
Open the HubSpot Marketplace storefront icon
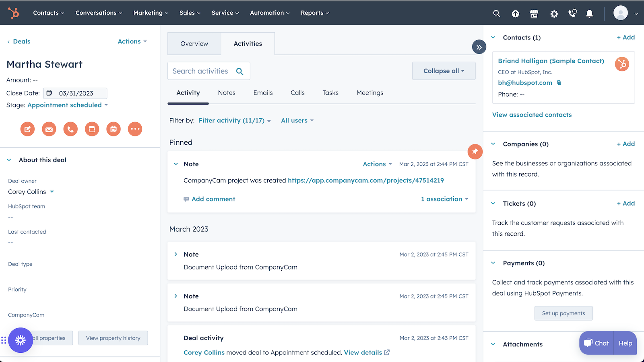(534, 14)
